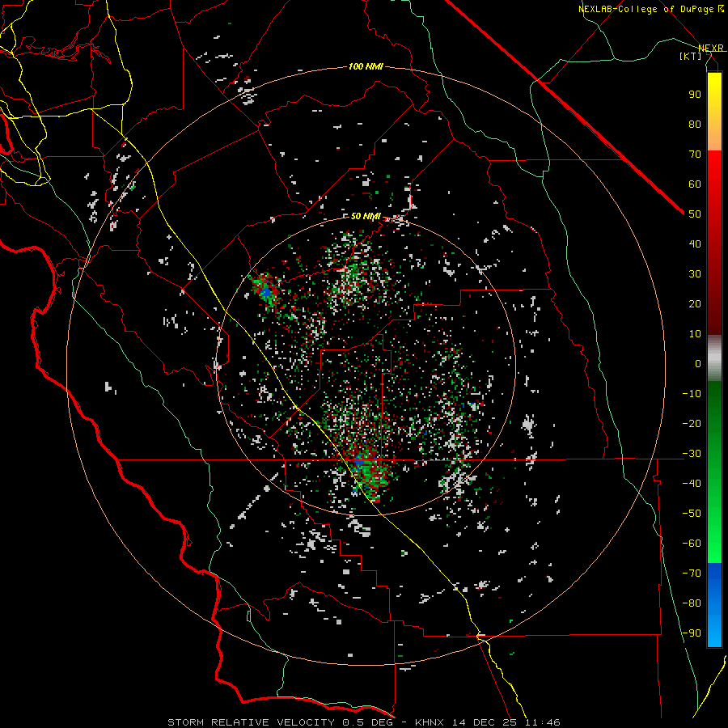Click the gray zero-velocity segment of the color bar

click(x=714, y=358)
